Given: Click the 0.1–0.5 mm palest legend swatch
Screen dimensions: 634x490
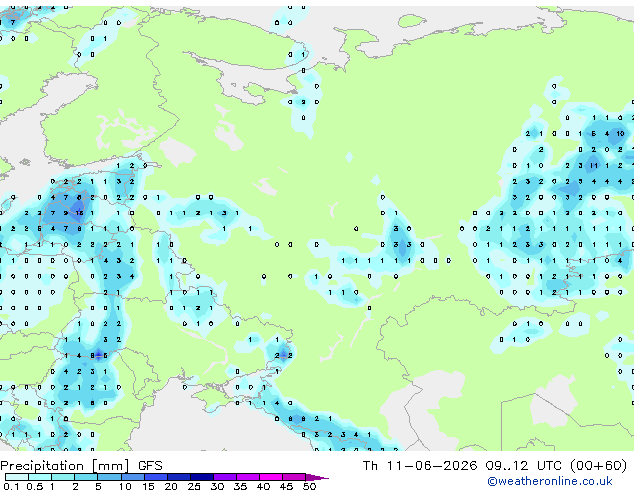Looking at the screenshot, I should click(x=17, y=477).
